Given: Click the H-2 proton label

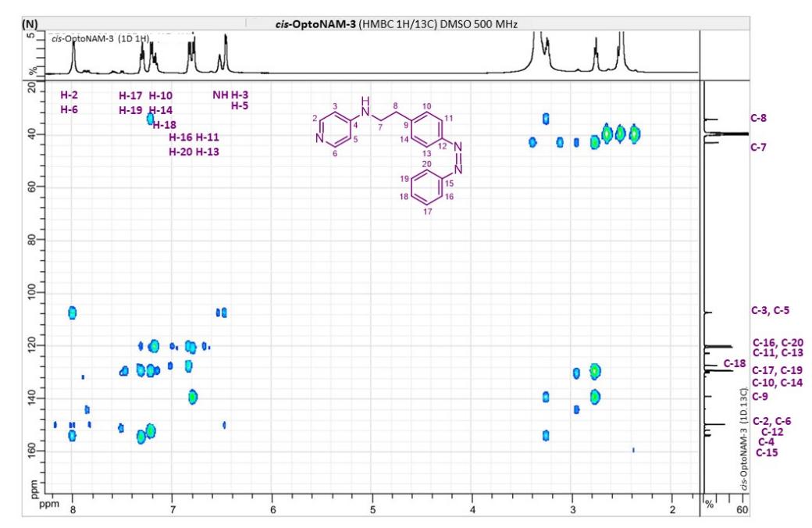Looking at the screenshot, I should point(69,95).
